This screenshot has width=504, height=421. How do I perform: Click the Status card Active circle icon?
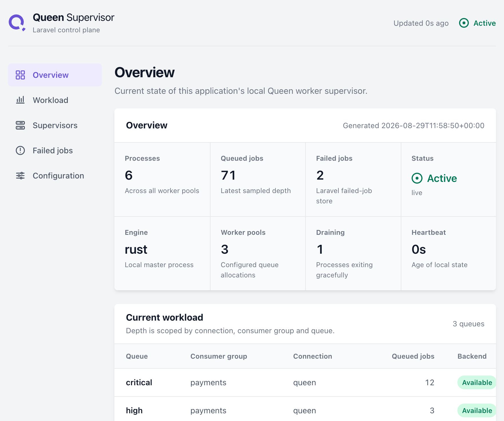point(417,178)
